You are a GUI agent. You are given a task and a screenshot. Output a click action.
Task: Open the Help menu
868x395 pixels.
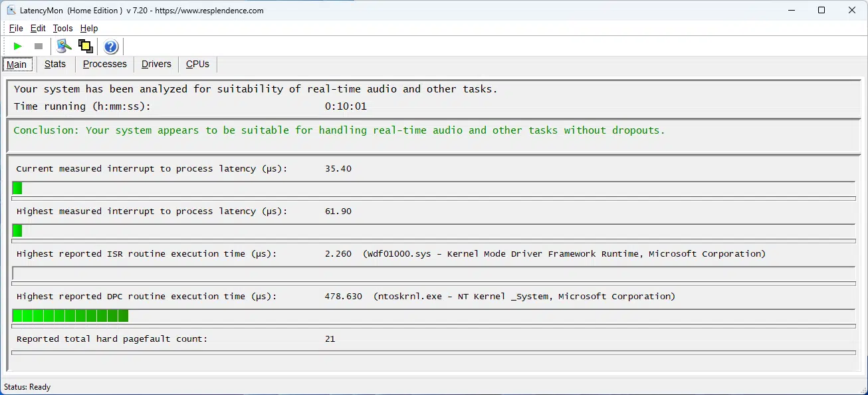89,28
